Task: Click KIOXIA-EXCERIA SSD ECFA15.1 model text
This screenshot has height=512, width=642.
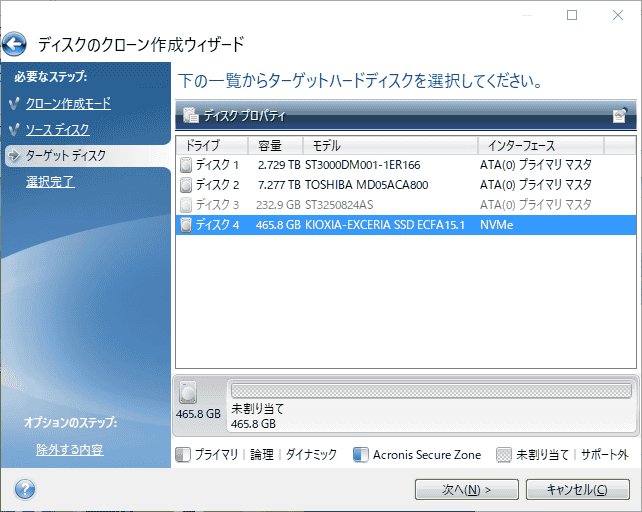Action: pyautogui.click(x=385, y=225)
